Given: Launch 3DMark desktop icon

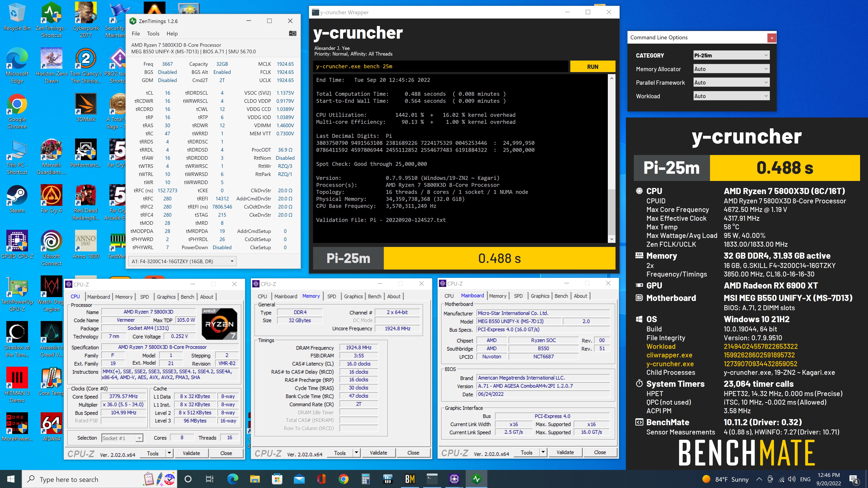Looking at the screenshot, I should pos(86,108).
